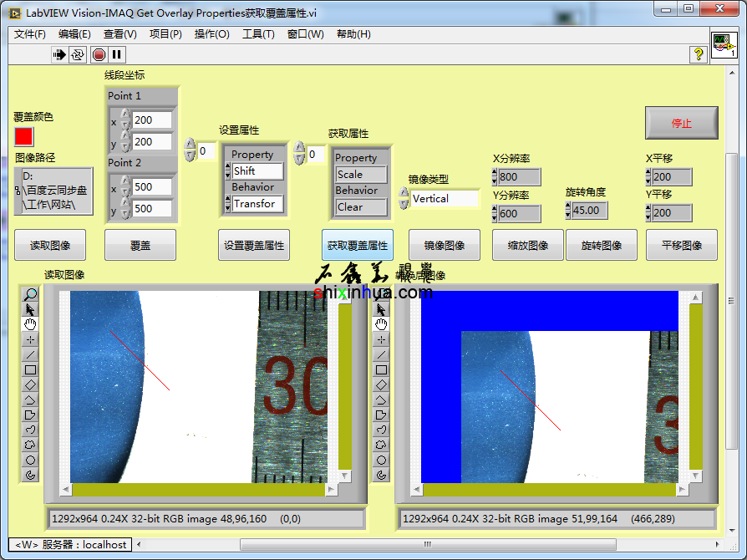Select the Line tool in left image palette

tap(30, 354)
